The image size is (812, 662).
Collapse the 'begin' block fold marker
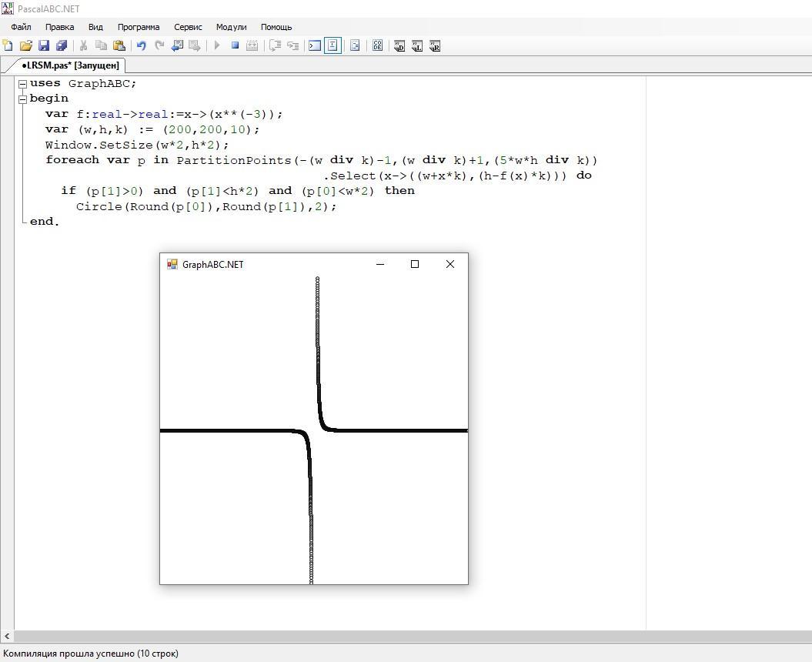tap(23, 99)
